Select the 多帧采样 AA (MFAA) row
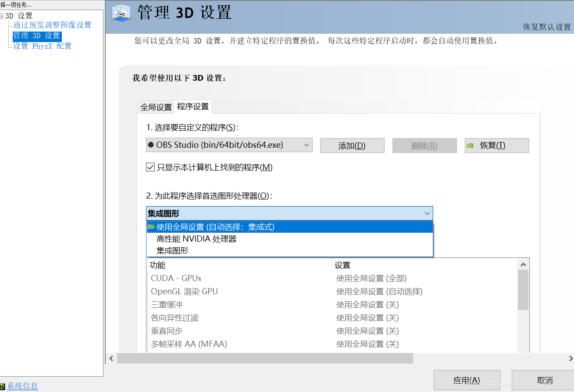 click(332, 344)
